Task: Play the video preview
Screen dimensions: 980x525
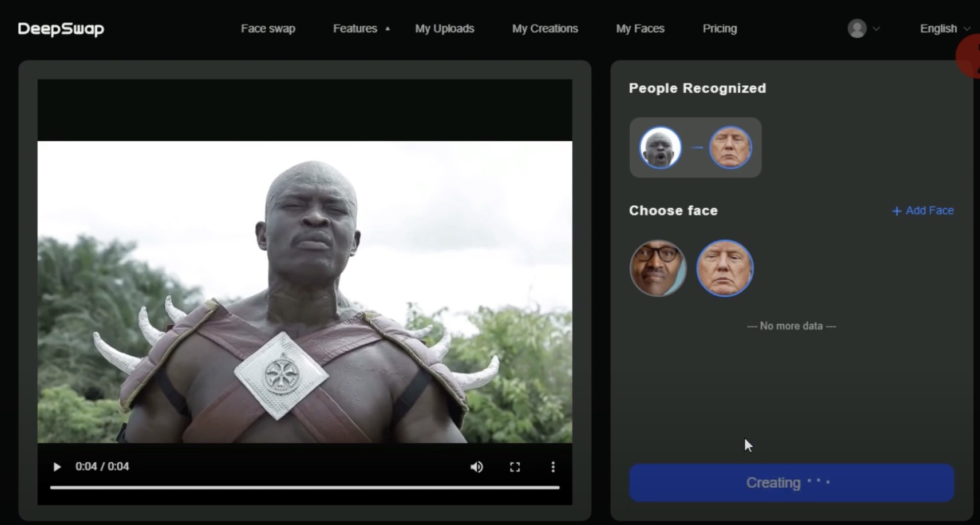Action: (x=57, y=467)
